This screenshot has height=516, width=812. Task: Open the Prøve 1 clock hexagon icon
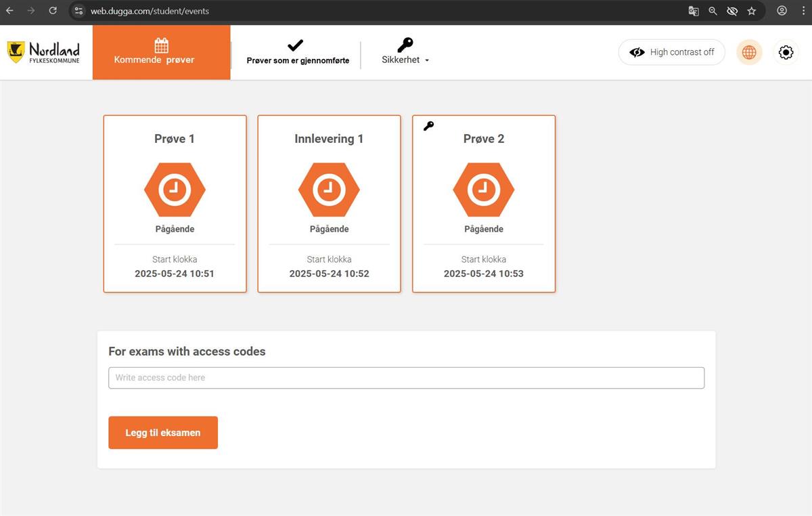coord(175,190)
